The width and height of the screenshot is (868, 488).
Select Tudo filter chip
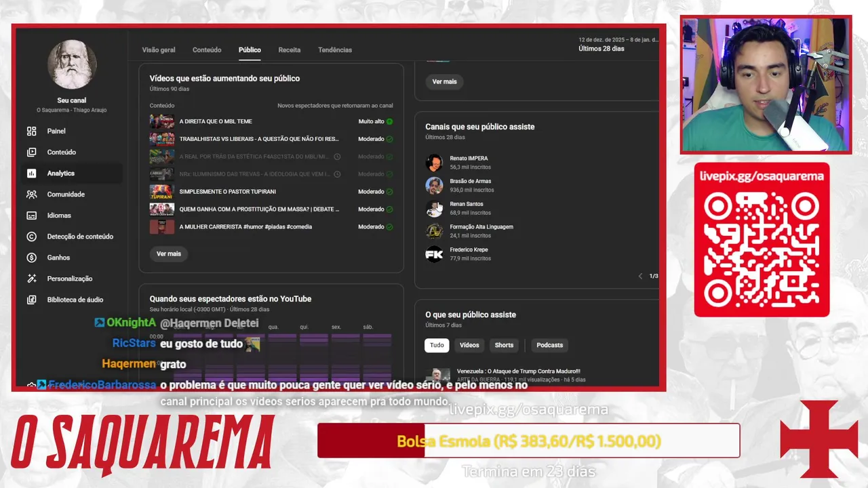point(437,345)
